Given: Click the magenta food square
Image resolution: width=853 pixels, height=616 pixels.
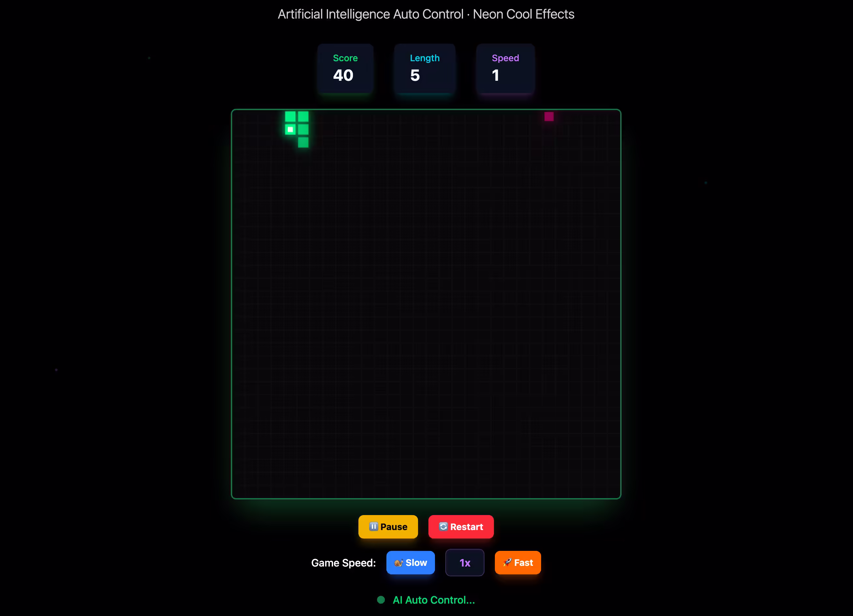Looking at the screenshot, I should 549,117.
